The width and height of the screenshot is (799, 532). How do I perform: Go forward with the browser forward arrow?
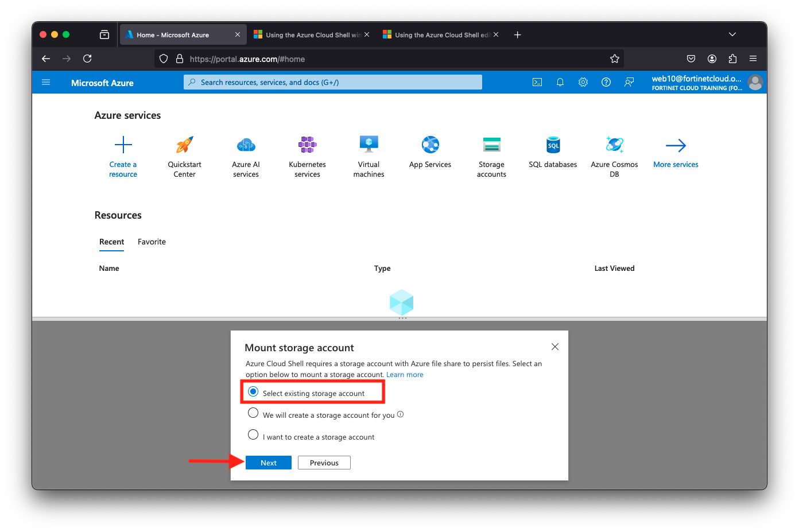pos(67,59)
